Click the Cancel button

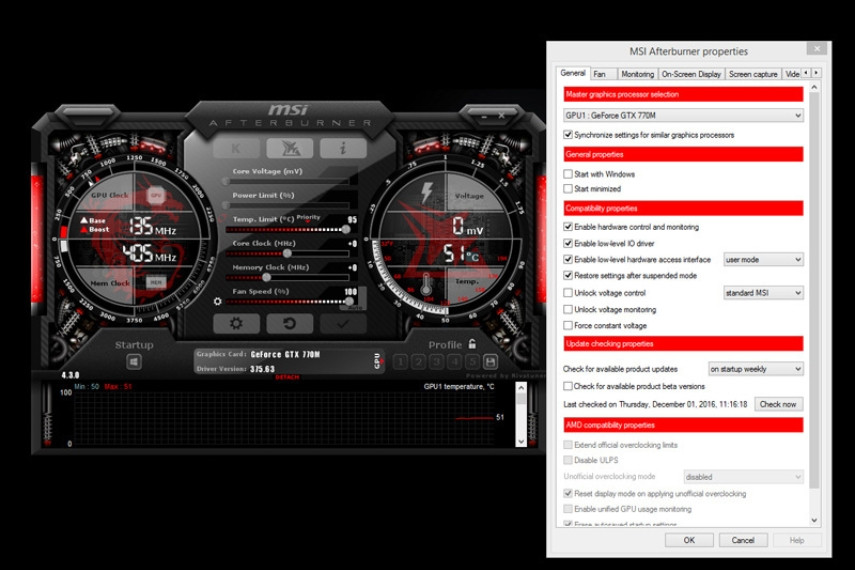[743, 540]
